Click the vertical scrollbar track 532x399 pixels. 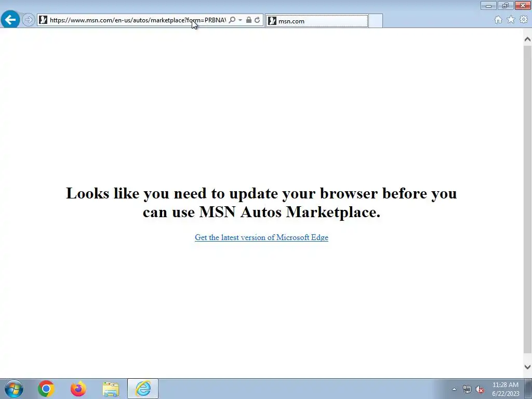point(528,199)
